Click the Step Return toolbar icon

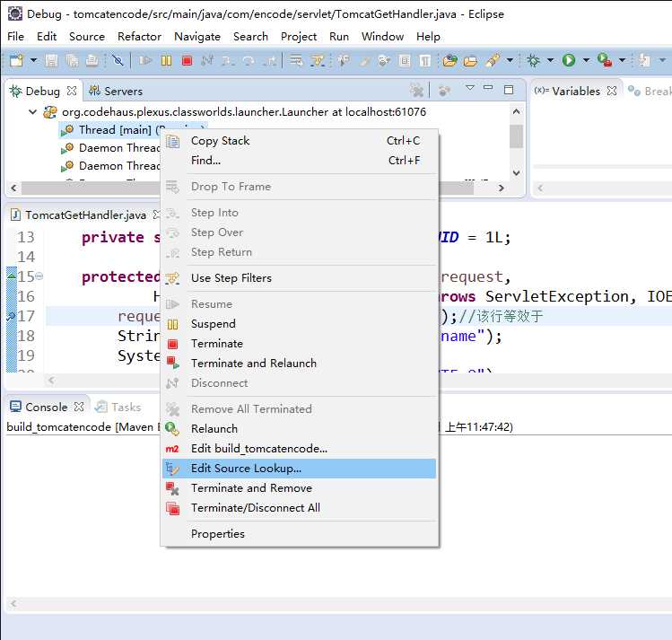[269, 60]
